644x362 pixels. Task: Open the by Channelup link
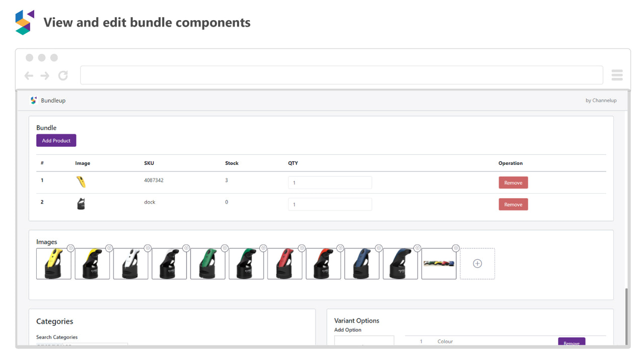tap(601, 100)
